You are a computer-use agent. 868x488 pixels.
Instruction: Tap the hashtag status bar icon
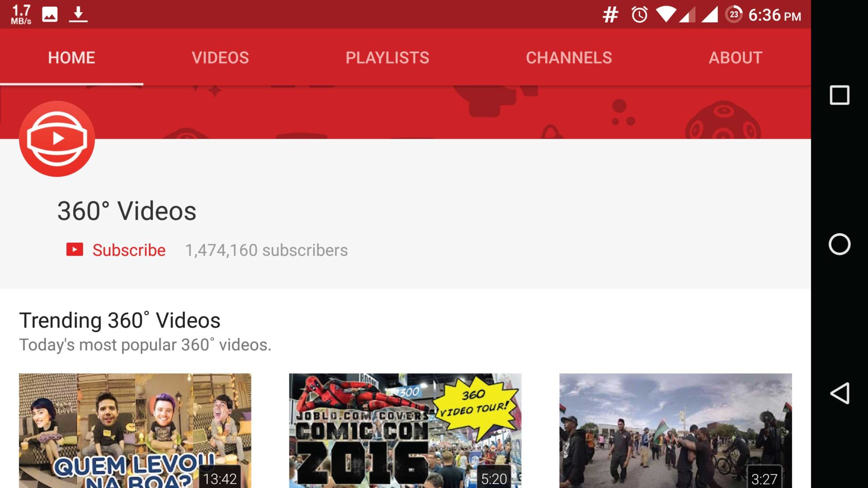click(610, 15)
